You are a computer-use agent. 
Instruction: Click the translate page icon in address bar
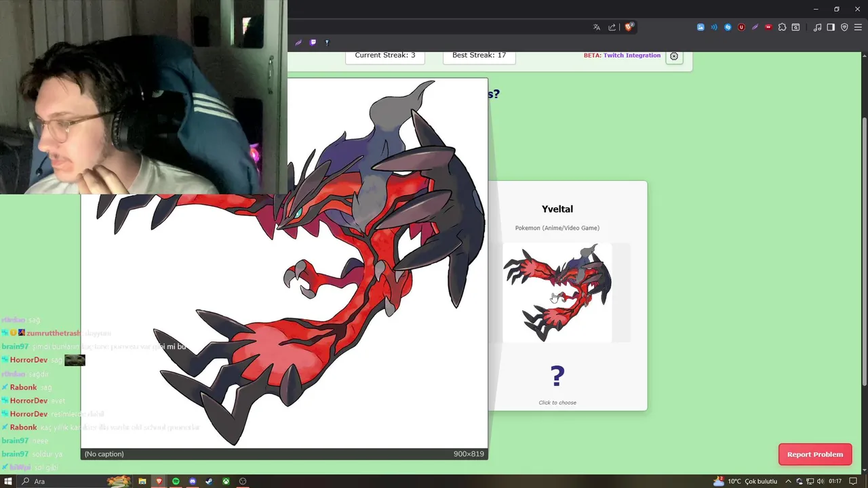(597, 27)
